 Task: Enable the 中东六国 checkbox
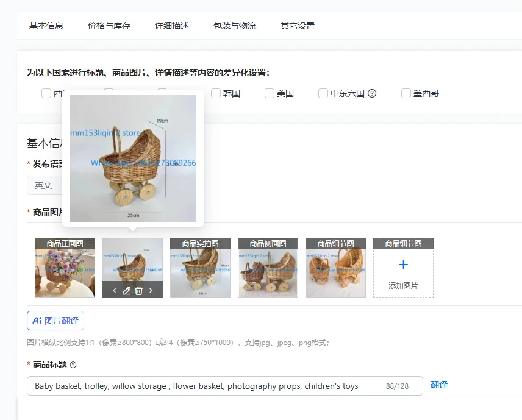coord(323,93)
